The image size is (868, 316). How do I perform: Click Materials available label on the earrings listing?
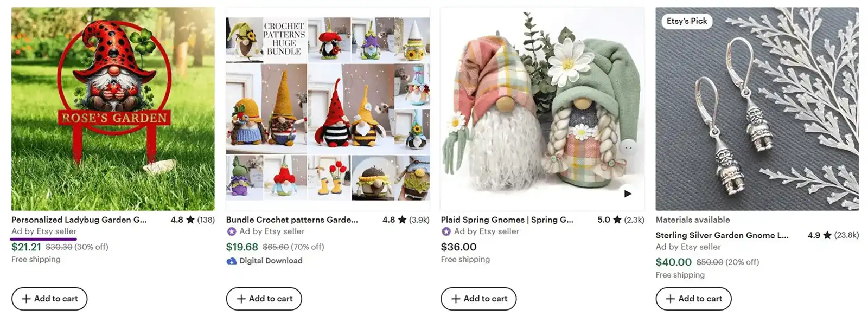693,220
